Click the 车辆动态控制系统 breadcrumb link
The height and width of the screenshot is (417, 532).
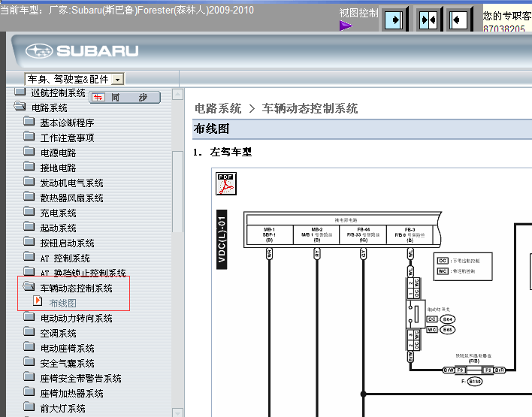[x=310, y=109]
